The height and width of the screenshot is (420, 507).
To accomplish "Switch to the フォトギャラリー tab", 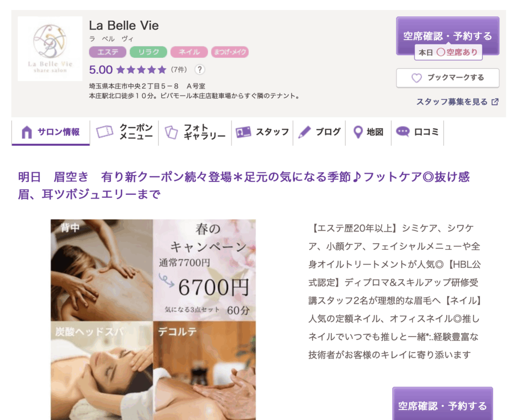I will pos(195,132).
